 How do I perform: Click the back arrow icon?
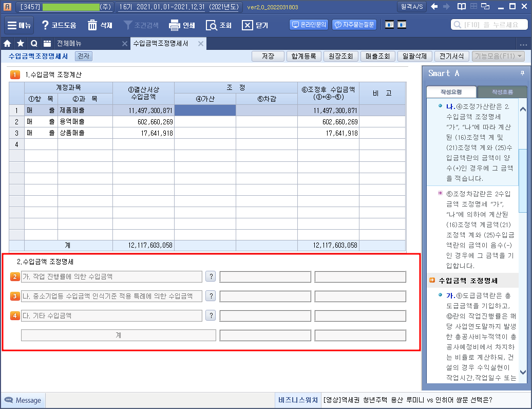(x=434, y=7)
